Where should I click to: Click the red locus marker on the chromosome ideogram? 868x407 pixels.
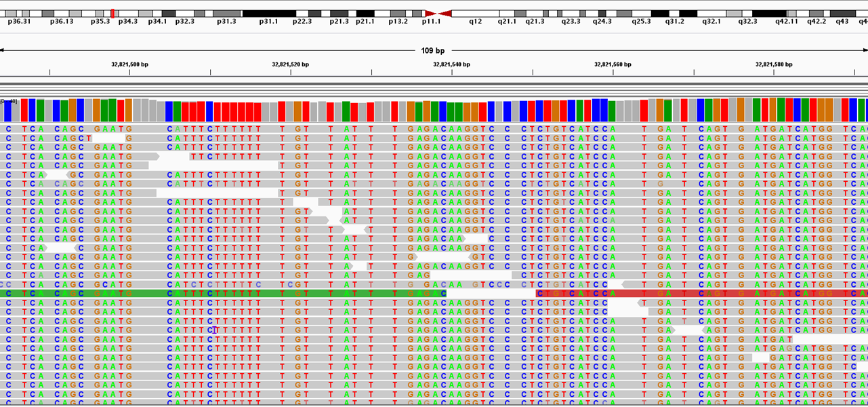[112, 13]
